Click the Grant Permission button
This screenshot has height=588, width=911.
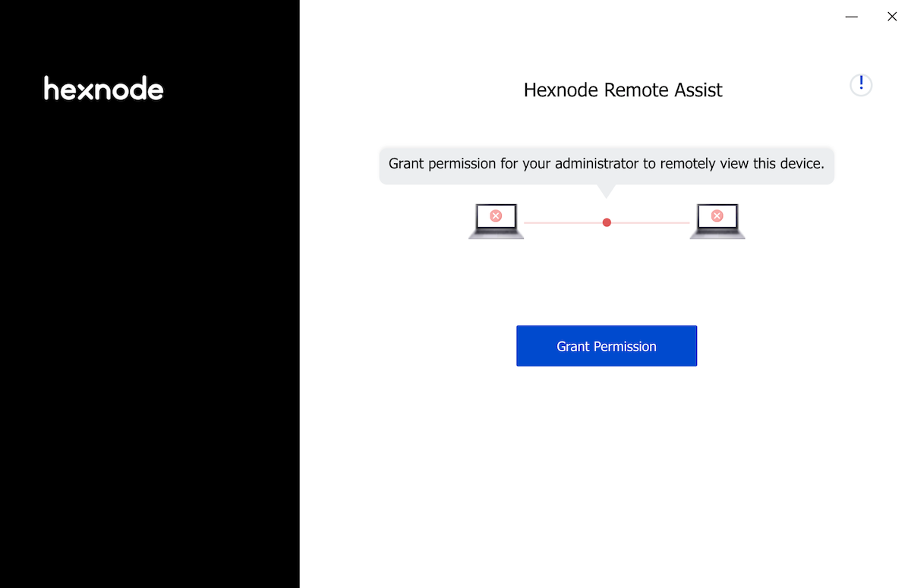coord(607,346)
